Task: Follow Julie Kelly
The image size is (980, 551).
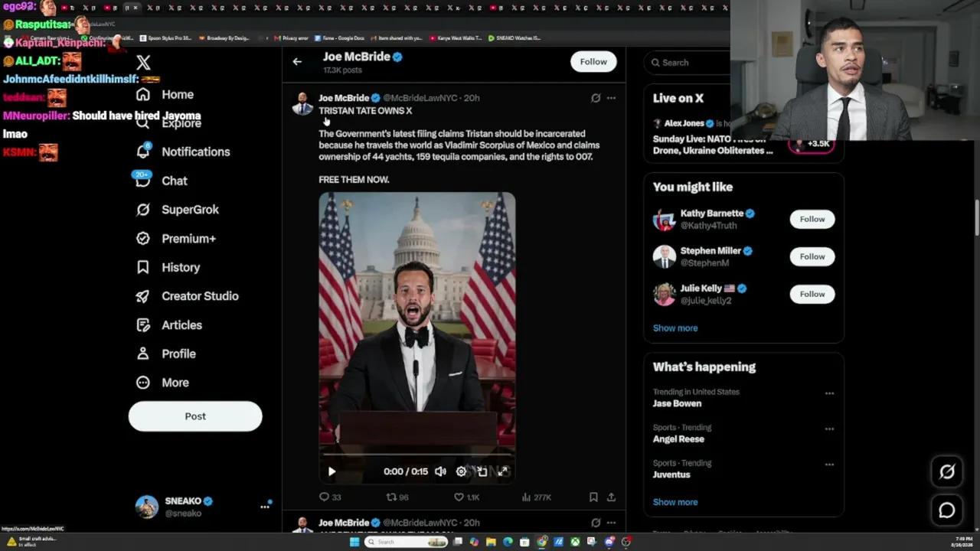Action: [812, 294]
